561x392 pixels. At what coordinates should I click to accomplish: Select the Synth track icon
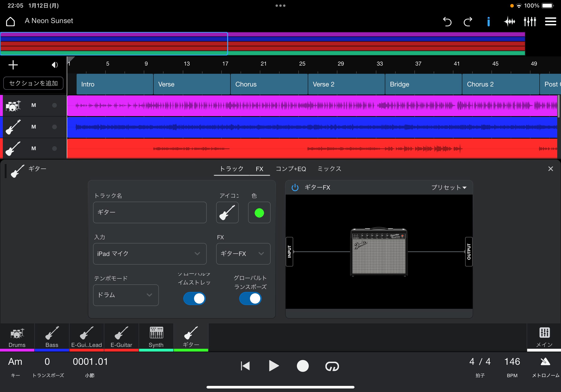(156, 337)
